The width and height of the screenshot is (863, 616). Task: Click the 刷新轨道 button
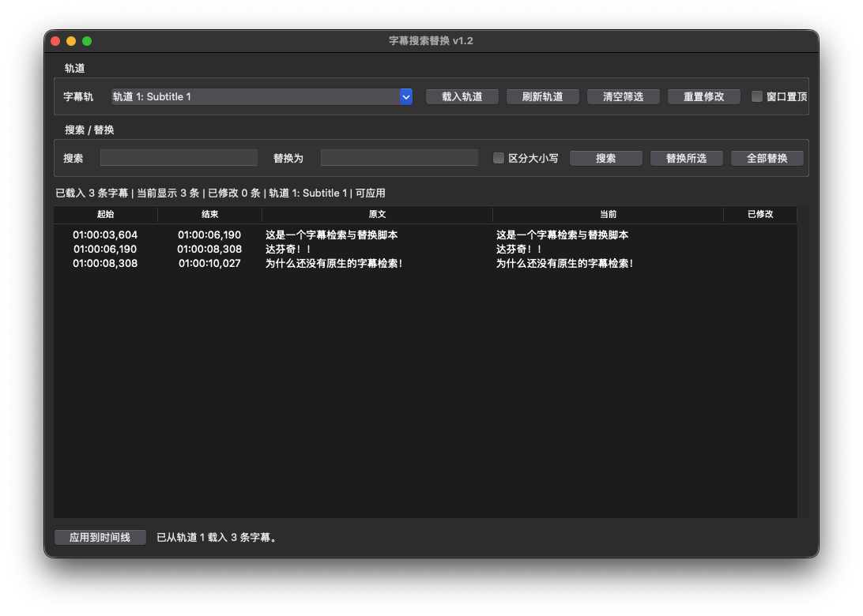(x=543, y=96)
